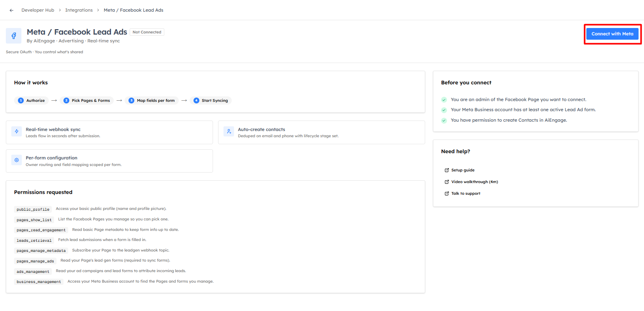Click the pages_manage_metadata permission tag
The width and height of the screenshot is (644, 311).
[41, 251]
